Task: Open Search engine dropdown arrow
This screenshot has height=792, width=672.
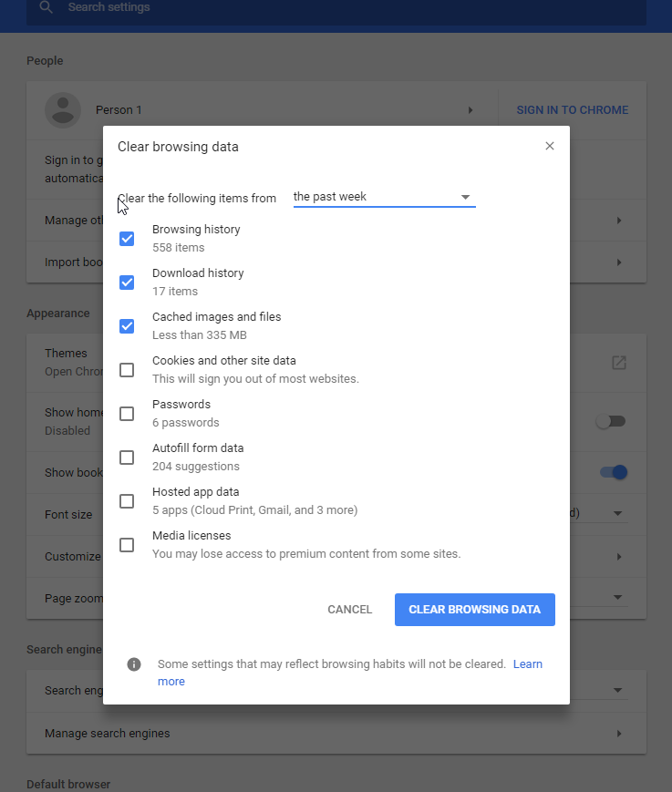Action: pyautogui.click(x=617, y=691)
